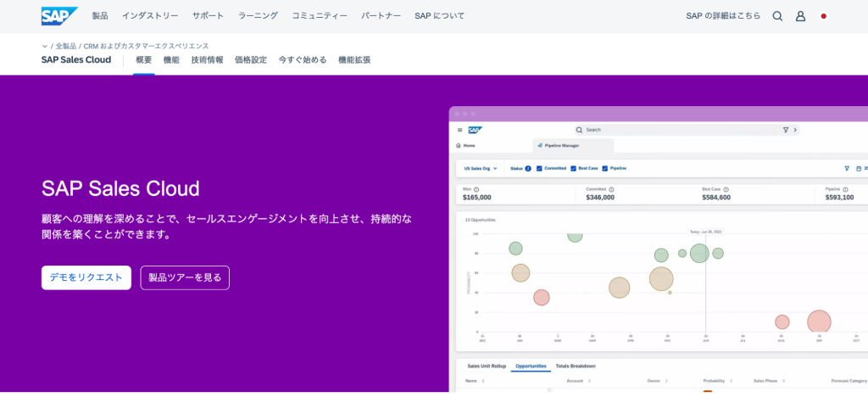
Task: Click the $584,600 Best Case value
Action: pyautogui.click(x=716, y=198)
